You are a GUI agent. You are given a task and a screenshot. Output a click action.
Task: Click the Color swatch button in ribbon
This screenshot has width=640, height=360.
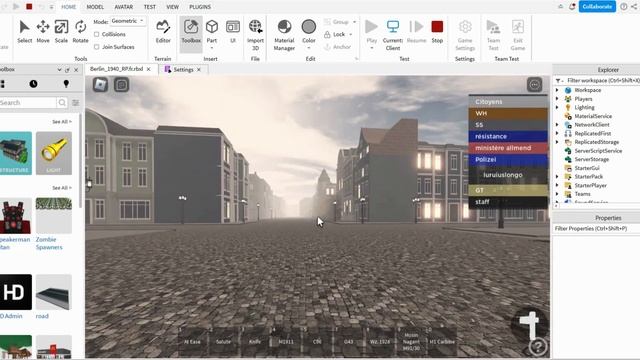[309, 31]
